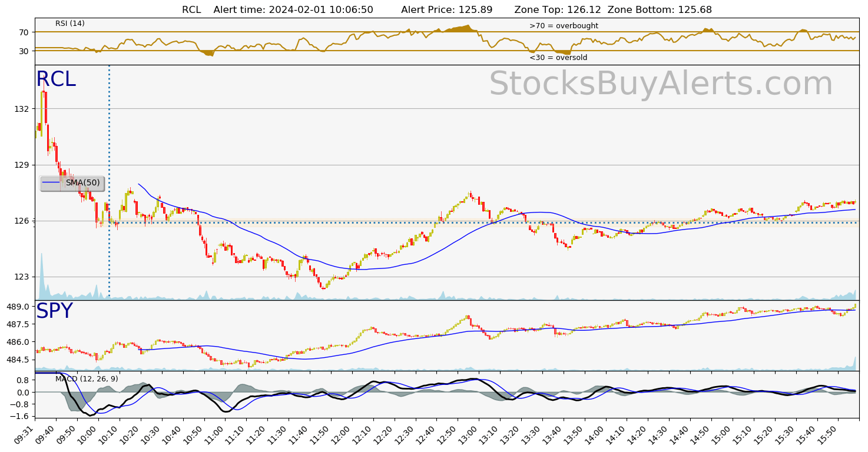
Task: Click the SPY ticker label on chart
Action: 54,311
